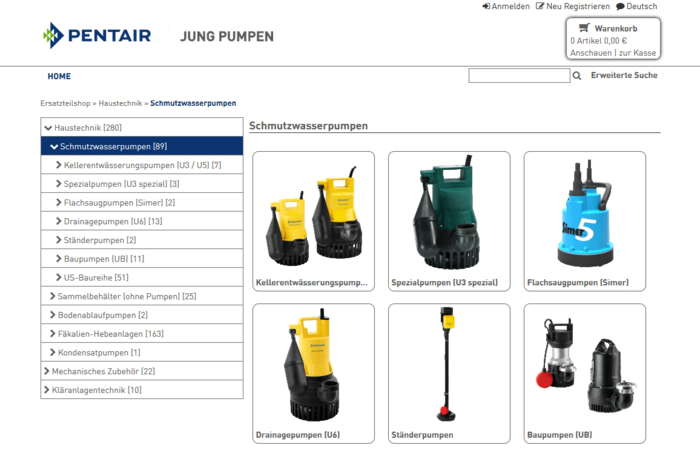This screenshot has width=700, height=451.
Task: Click the Anschauen cart link
Action: (591, 53)
